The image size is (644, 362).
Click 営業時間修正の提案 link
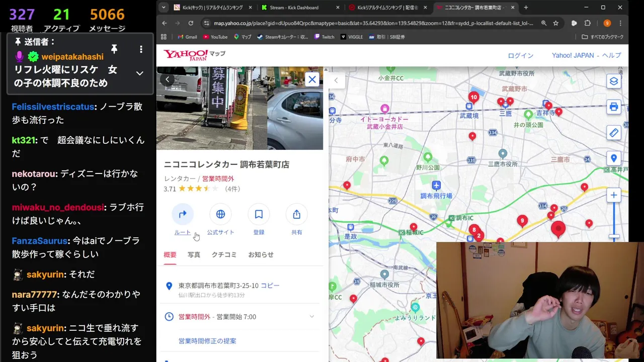207,341
